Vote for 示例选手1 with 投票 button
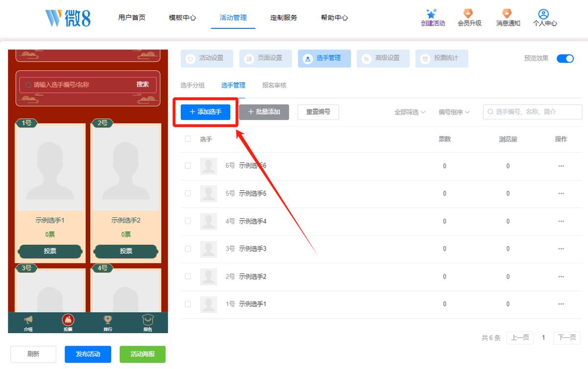Image resolution: width=588 pixels, height=369 pixels. coord(50,251)
